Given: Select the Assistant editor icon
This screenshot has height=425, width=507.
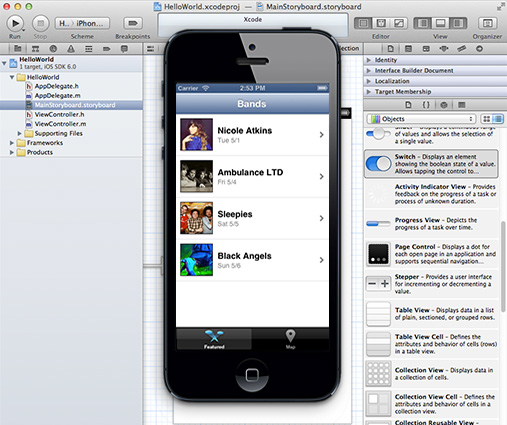Looking at the screenshot, I should pos(381,23).
